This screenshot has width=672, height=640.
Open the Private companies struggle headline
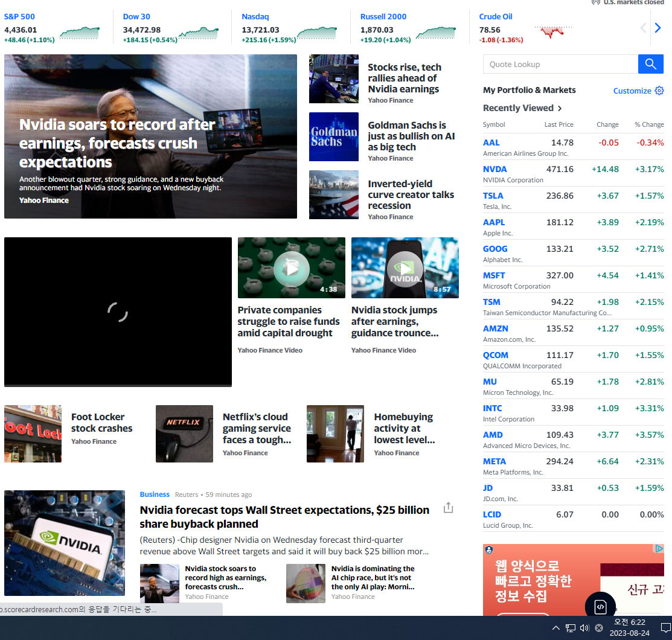[289, 321]
